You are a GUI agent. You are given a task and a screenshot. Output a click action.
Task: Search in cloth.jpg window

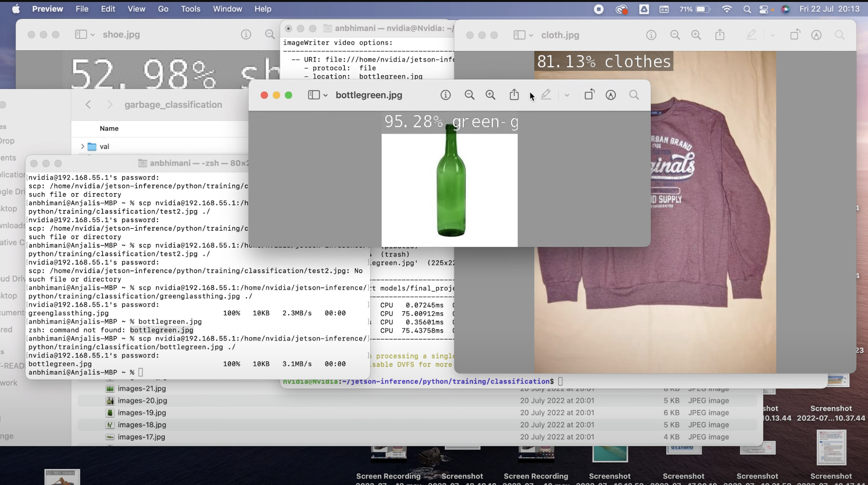(840, 35)
